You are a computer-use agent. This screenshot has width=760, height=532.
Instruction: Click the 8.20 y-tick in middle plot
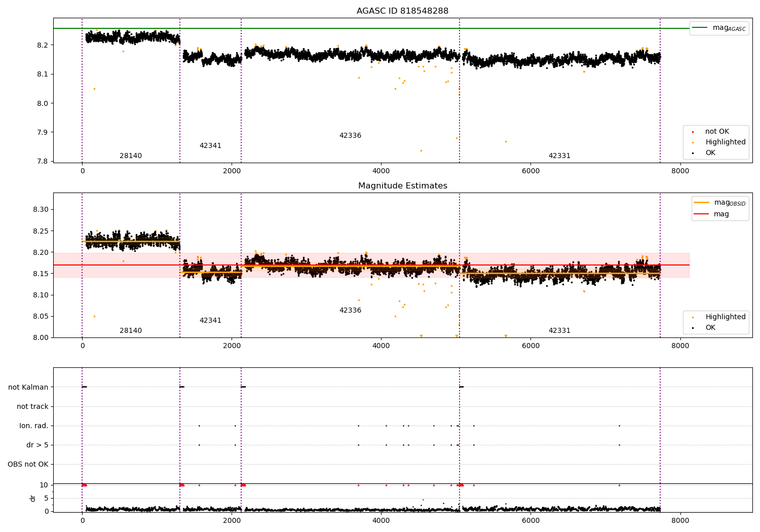point(40,252)
